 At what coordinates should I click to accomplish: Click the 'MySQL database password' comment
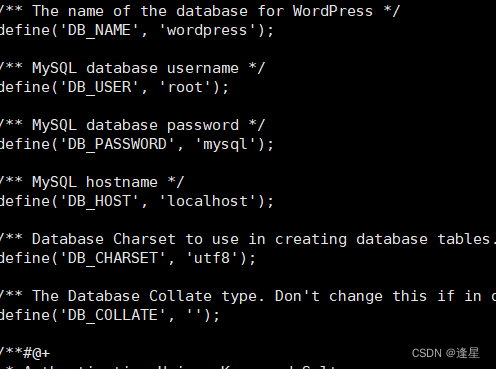click(x=132, y=125)
